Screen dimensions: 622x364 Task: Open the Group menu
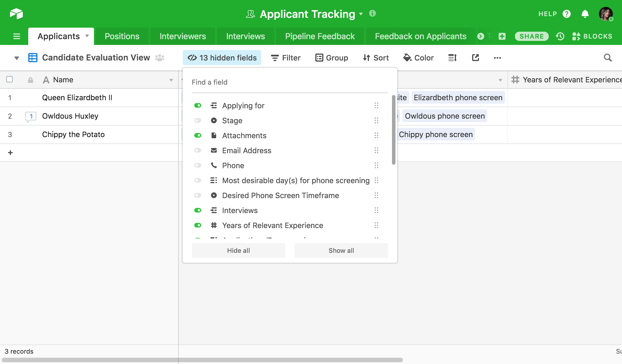tap(332, 58)
